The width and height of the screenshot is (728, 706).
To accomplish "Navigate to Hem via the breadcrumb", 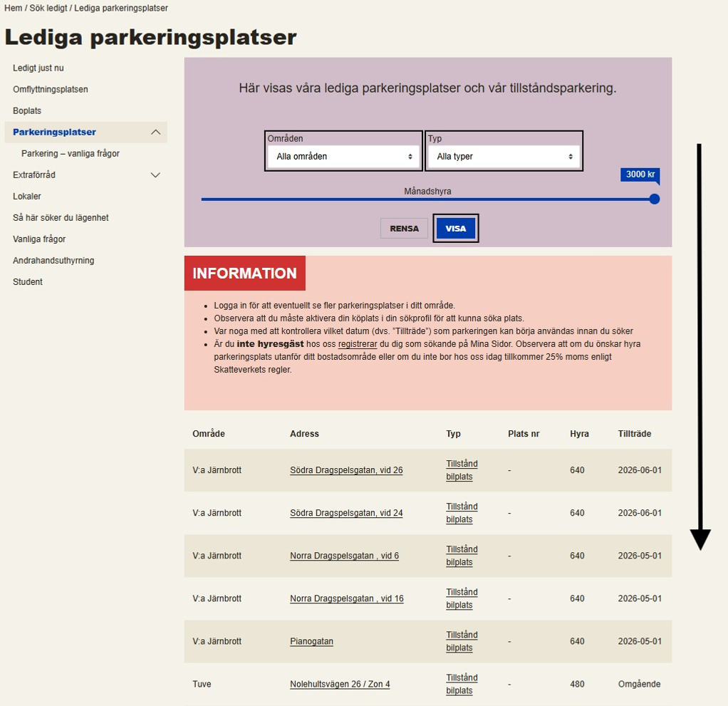I will (12, 8).
